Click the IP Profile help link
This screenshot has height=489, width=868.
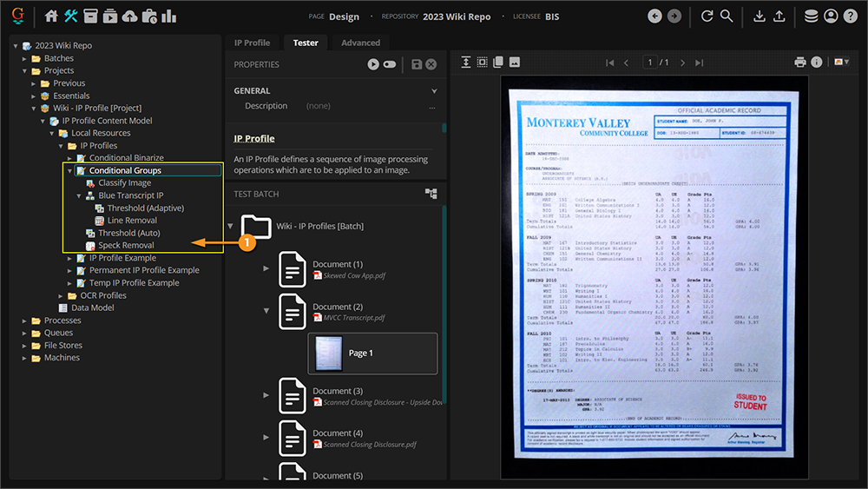[254, 138]
